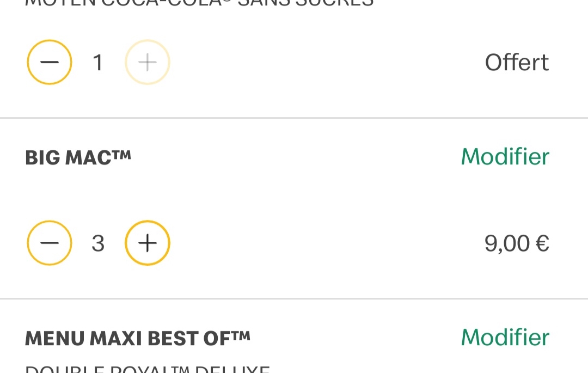Select the Coca-Cola quantity number 1

click(98, 63)
